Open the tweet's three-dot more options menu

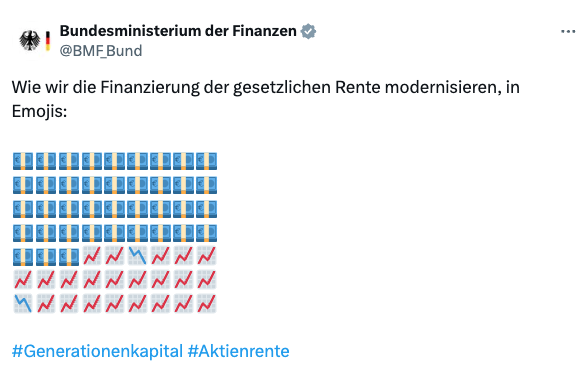coord(568,32)
